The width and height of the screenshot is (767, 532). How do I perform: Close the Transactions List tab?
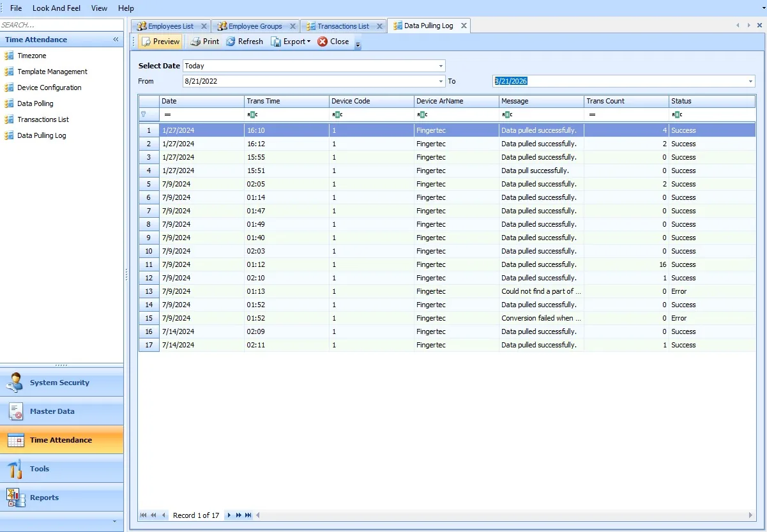coord(379,26)
